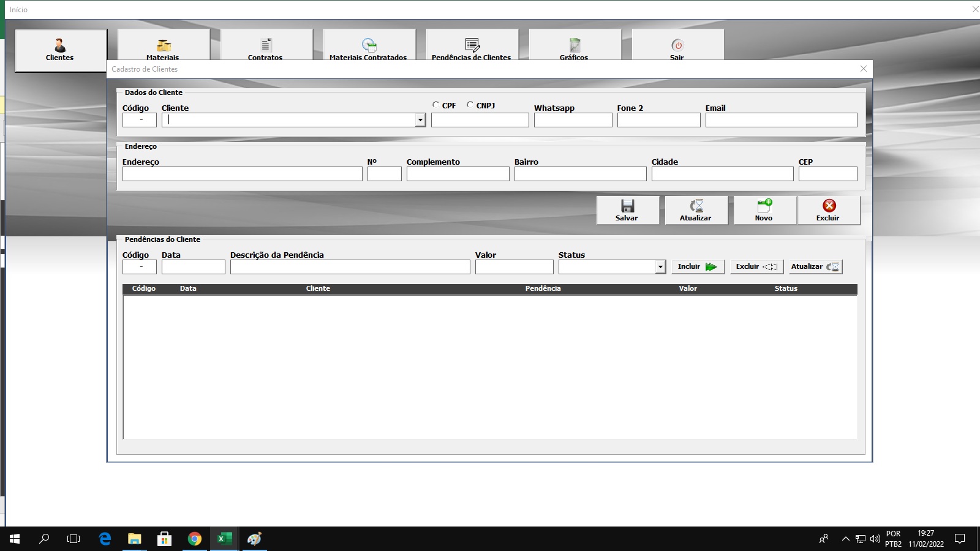This screenshot has height=551, width=980.
Task: Open taskbar search magnifier
Action: coord(44,539)
